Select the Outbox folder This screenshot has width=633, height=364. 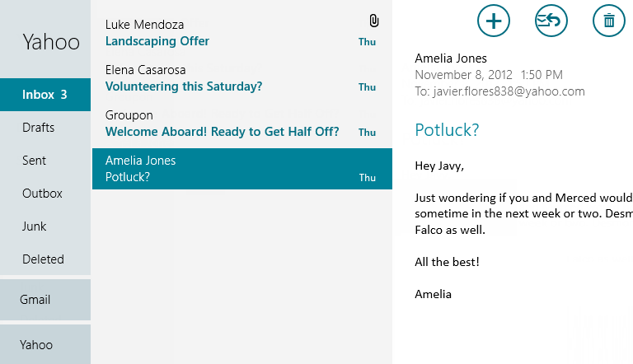click(42, 194)
